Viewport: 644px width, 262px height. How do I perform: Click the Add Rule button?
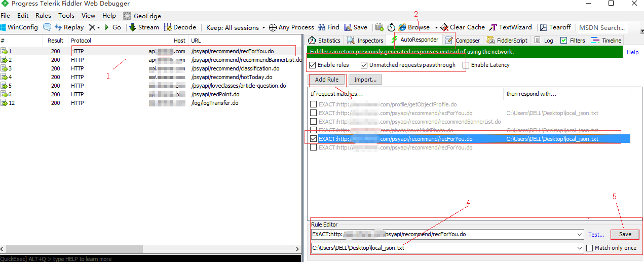(x=327, y=80)
